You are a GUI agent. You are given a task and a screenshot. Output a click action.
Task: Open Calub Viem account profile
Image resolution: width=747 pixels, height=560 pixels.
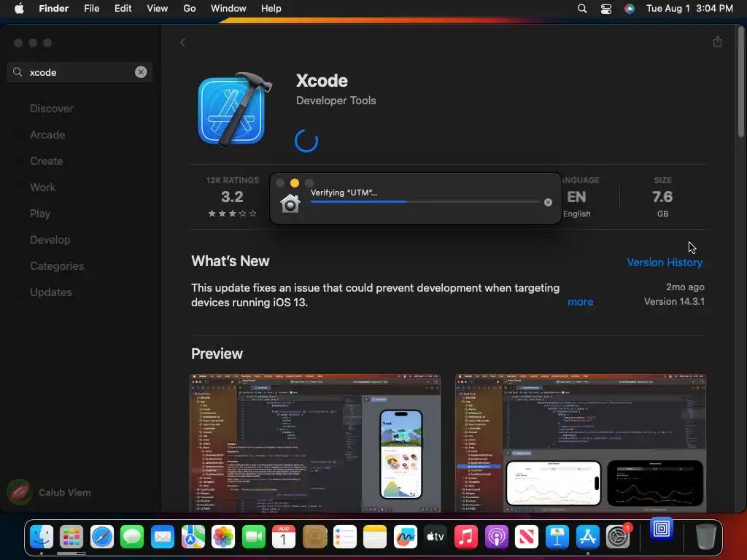[x=50, y=492]
